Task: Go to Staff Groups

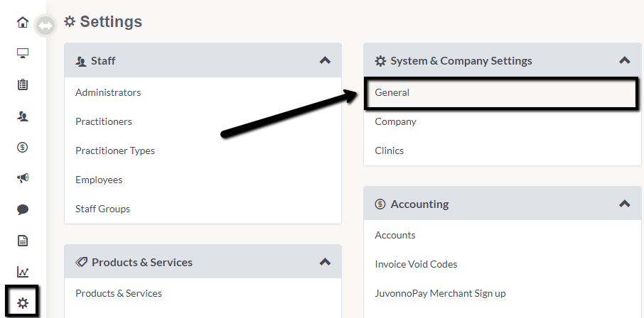Action: point(102,209)
